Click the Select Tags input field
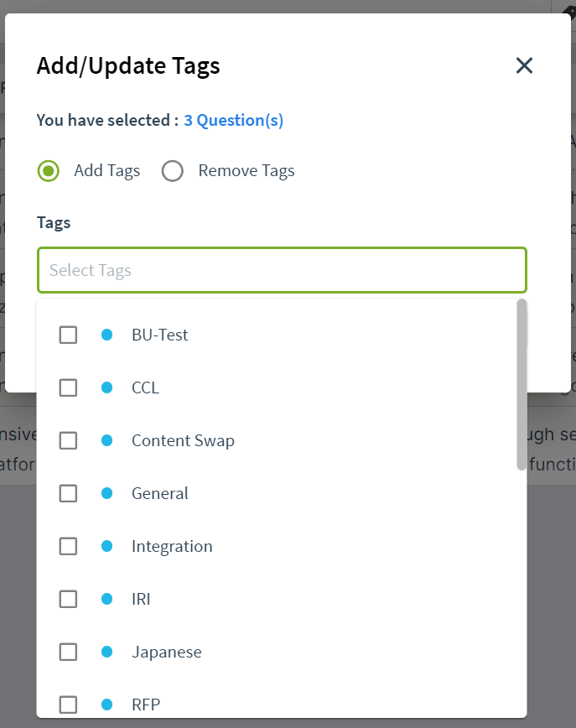Image resolution: width=576 pixels, height=728 pixels. pyautogui.click(x=282, y=270)
